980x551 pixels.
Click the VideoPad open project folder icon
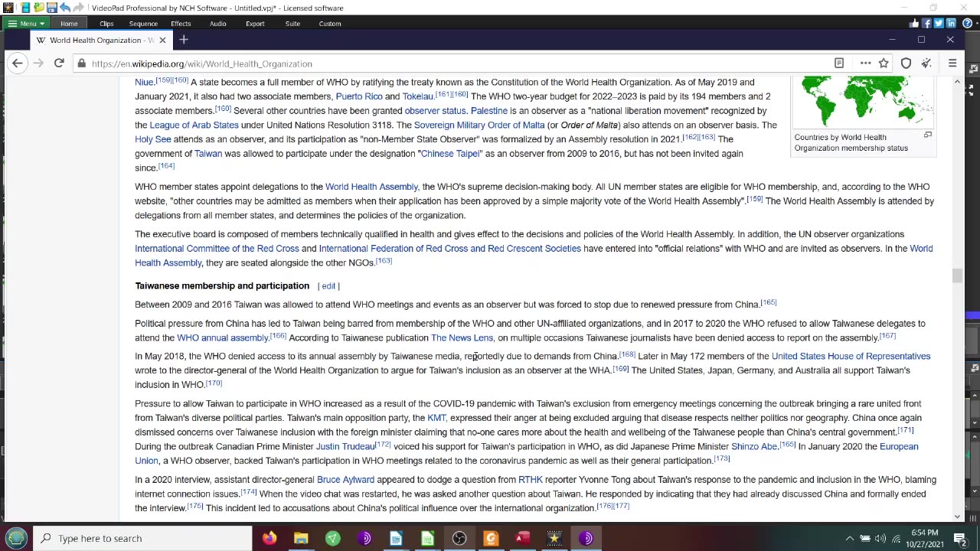point(39,8)
